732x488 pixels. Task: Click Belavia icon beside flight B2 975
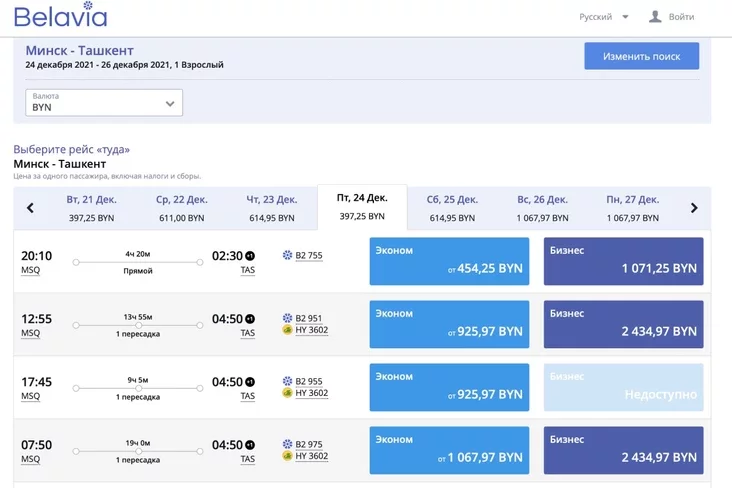point(288,445)
